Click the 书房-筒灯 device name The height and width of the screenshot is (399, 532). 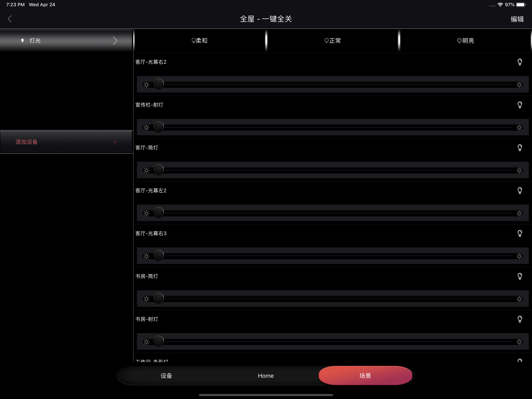pos(147,276)
